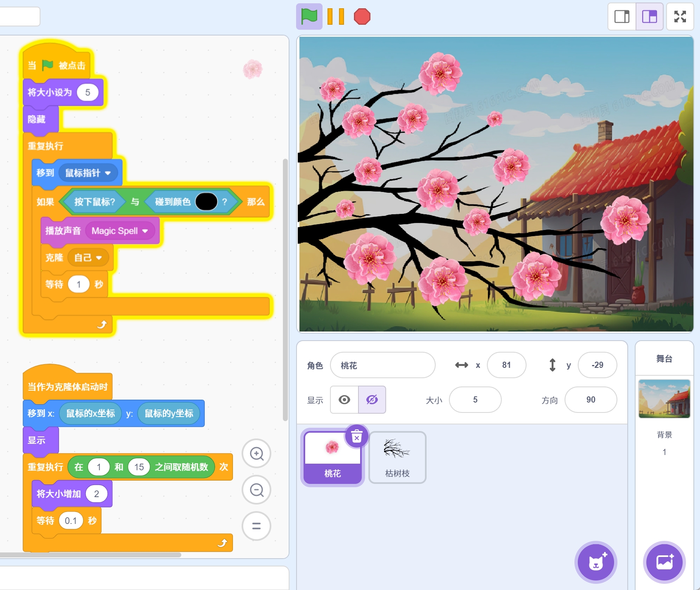Open the 自己 dropdown in 克隆 block
The height and width of the screenshot is (590, 700).
click(x=99, y=258)
